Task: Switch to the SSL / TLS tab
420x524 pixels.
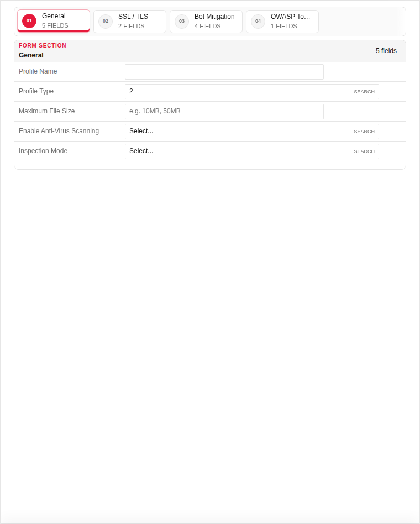Action: point(130,22)
